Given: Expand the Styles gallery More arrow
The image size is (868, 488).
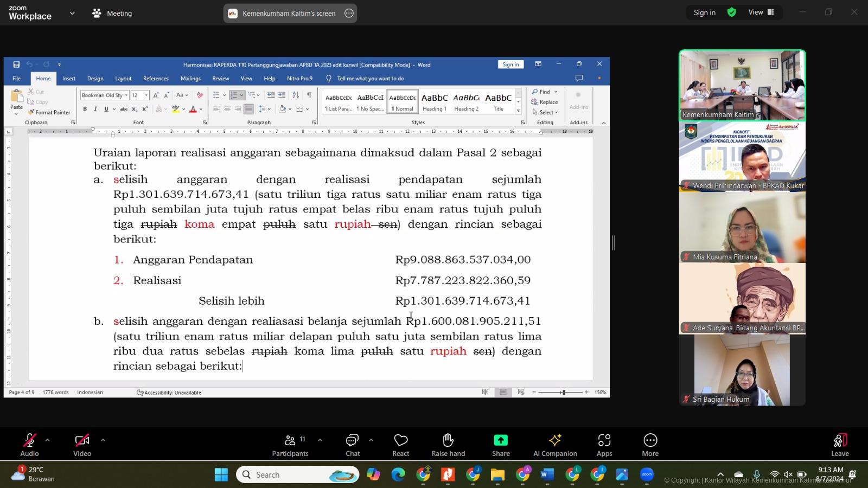Looking at the screenshot, I should coord(518,111).
